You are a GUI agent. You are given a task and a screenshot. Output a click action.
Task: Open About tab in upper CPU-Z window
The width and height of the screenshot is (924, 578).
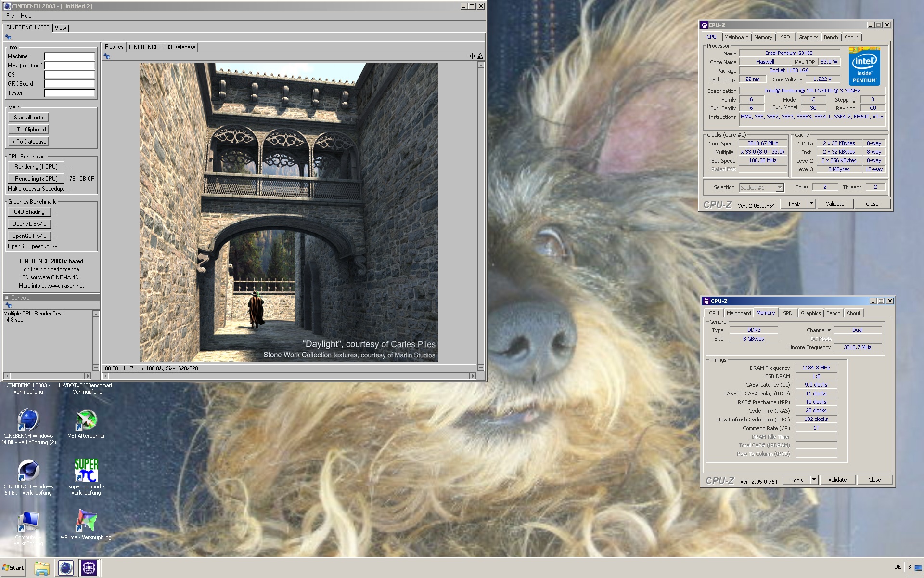click(x=851, y=37)
